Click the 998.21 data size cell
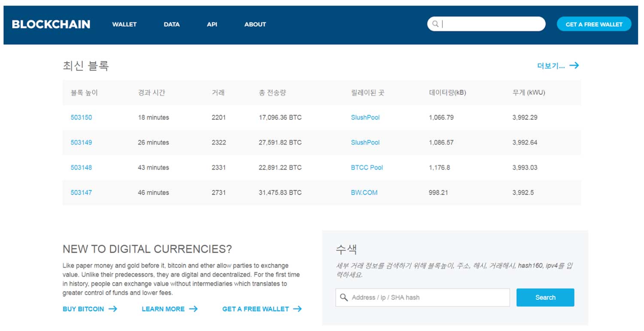 coord(438,193)
